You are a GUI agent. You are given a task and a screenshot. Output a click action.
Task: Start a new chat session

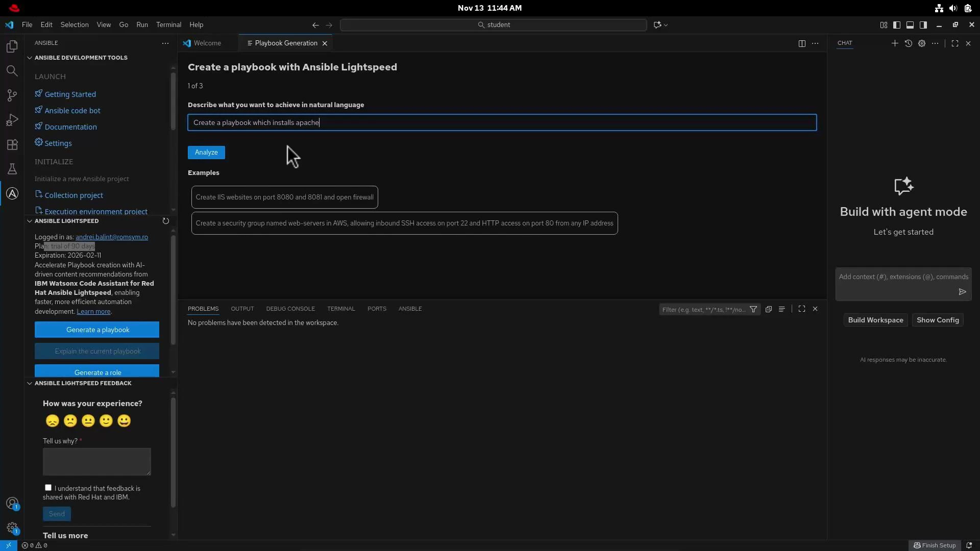(895, 43)
